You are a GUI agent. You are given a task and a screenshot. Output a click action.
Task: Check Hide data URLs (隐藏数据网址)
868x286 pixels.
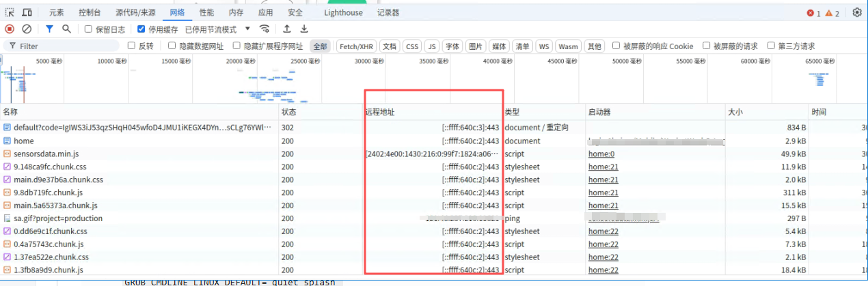pos(172,46)
